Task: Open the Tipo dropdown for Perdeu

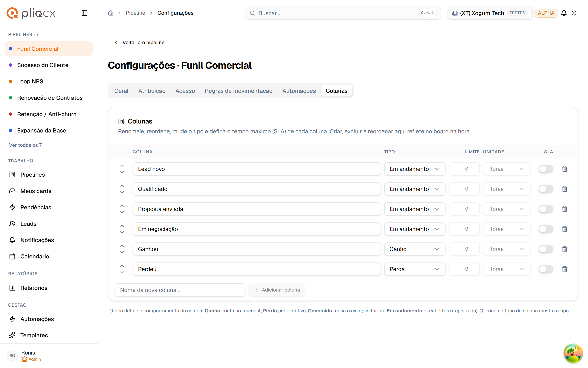Action: click(414, 269)
